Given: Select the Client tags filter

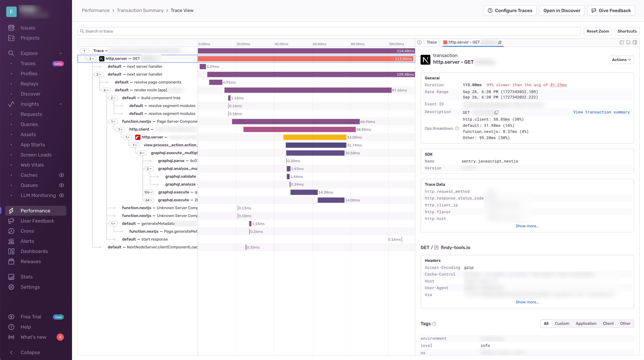Looking at the screenshot, I should [608, 324].
